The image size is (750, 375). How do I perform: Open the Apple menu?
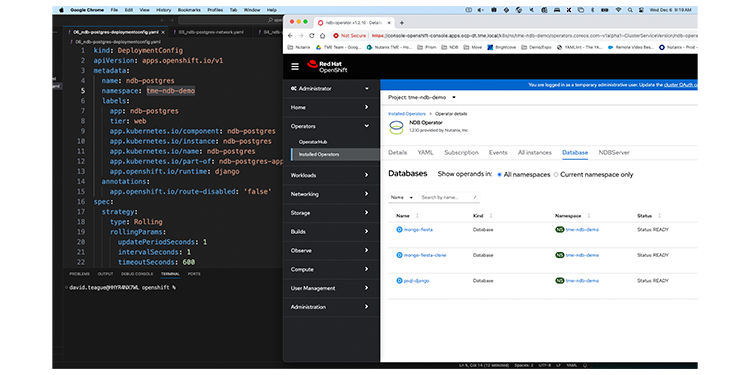pos(61,10)
